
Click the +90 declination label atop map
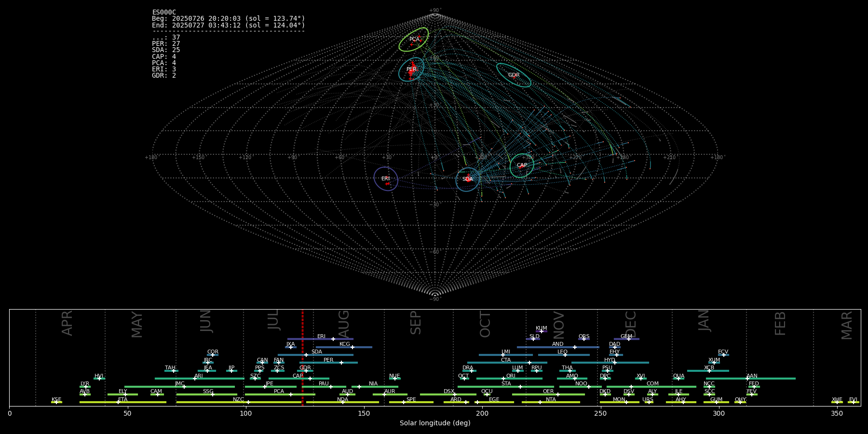click(x=435, y=10)
